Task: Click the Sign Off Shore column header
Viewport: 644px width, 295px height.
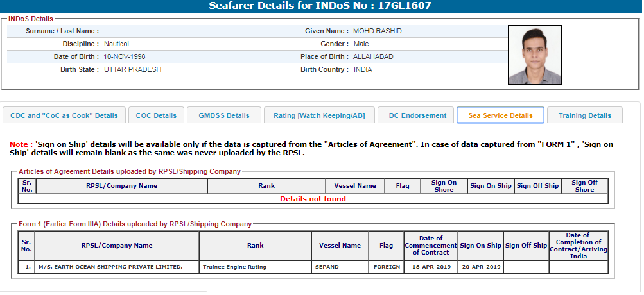Action: 584,186
